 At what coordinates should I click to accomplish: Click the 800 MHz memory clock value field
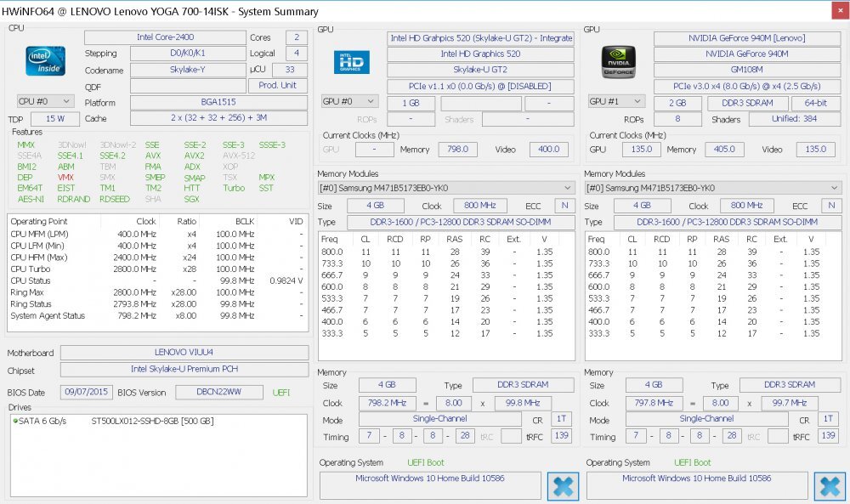coord(480,205)
